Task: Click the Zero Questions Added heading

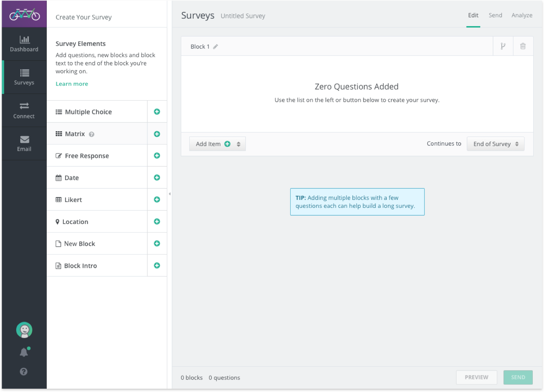Action: pyautogui.click(x=356, y=87)
